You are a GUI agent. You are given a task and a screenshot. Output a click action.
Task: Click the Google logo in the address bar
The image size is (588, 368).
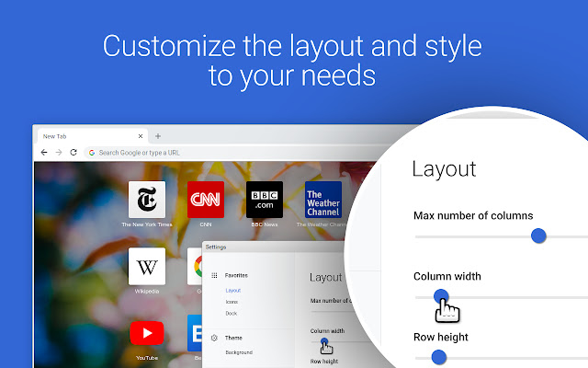pos(92,153)
